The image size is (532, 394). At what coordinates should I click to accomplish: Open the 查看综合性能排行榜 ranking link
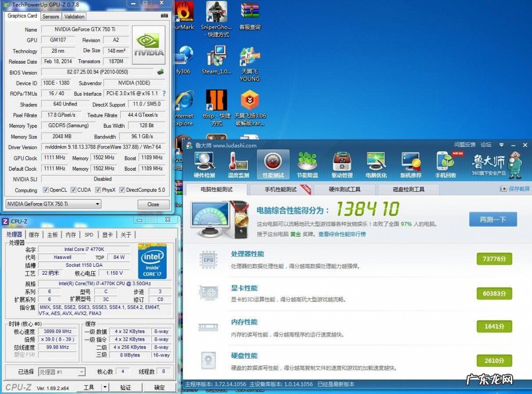pyautogui.click(x=342, y=234)
